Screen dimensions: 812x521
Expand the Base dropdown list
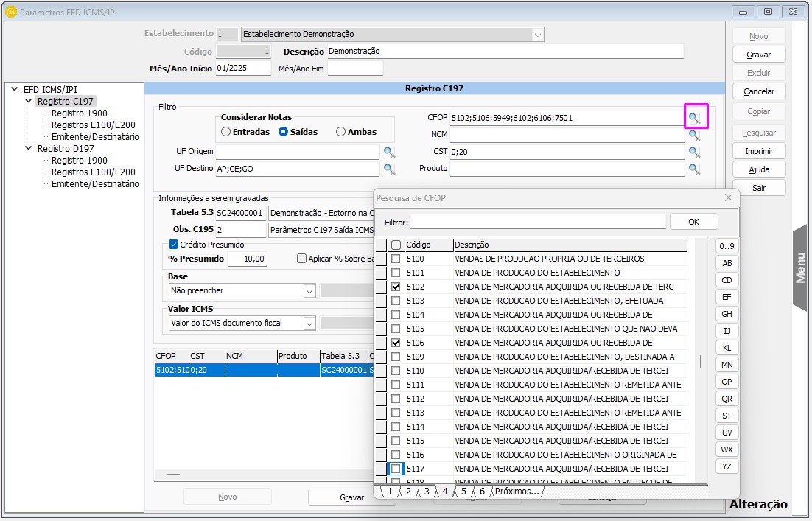[309, 291]
